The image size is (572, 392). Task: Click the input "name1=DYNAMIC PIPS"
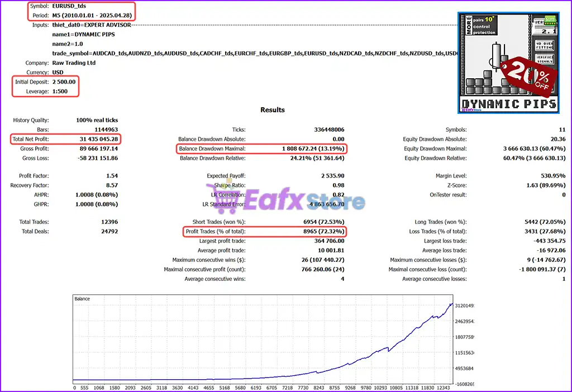point(84,34)
